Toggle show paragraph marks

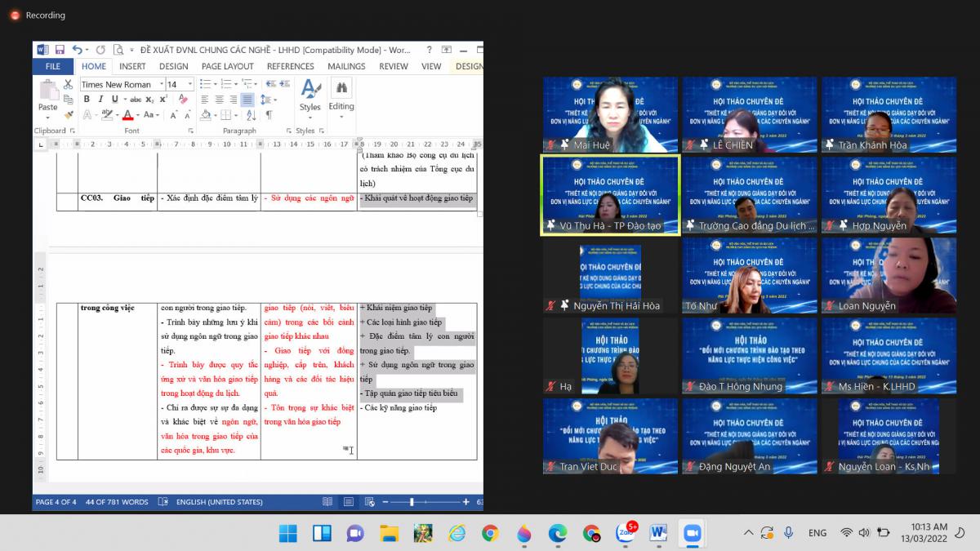tap(269, 115)
